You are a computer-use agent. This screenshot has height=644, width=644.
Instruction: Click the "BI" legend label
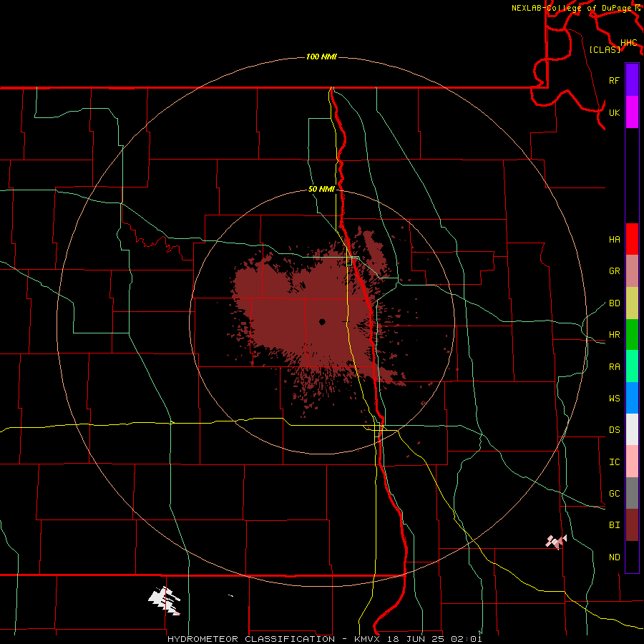[614, 525]
